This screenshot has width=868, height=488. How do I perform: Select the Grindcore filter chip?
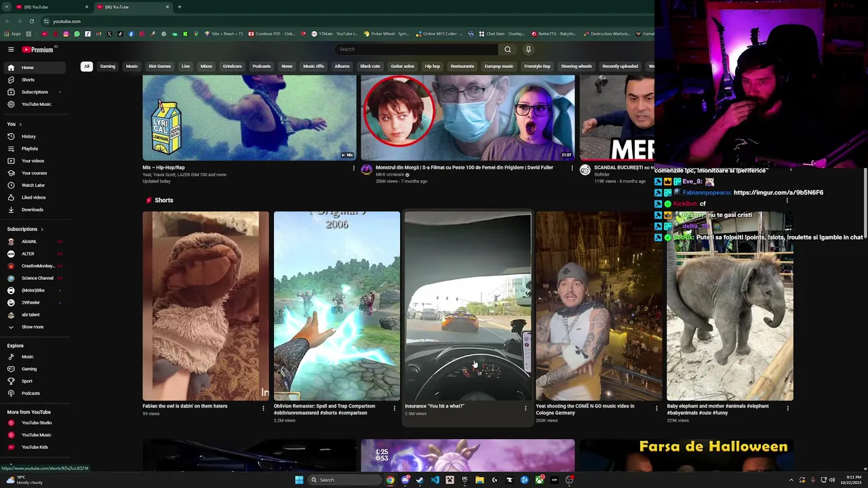[x=232, y=66]
